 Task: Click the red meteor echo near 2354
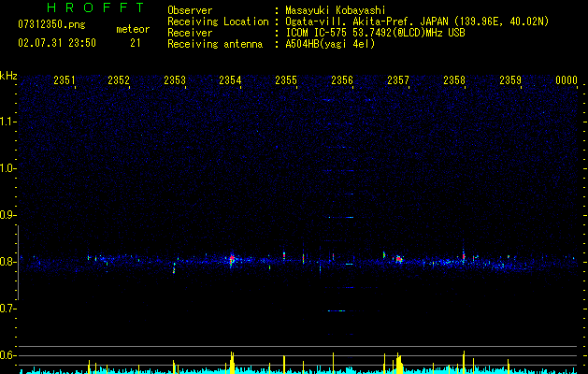coord(232,258)
